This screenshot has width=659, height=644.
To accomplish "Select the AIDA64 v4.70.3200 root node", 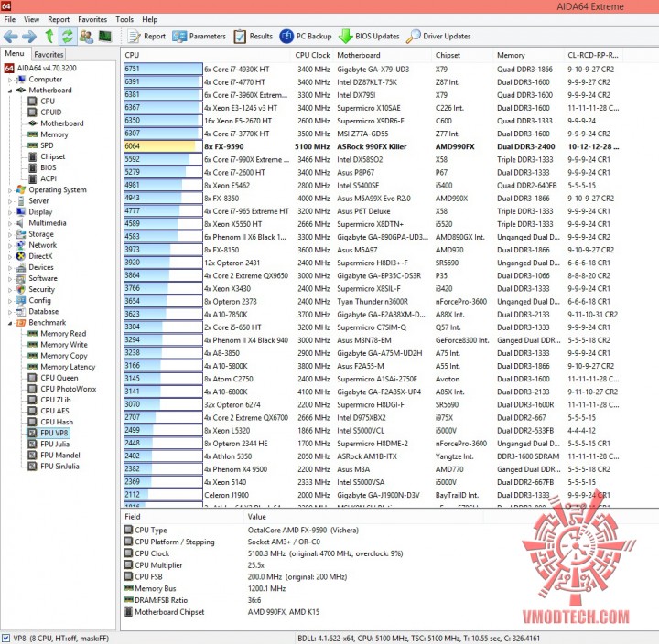I will click(41, 68).
